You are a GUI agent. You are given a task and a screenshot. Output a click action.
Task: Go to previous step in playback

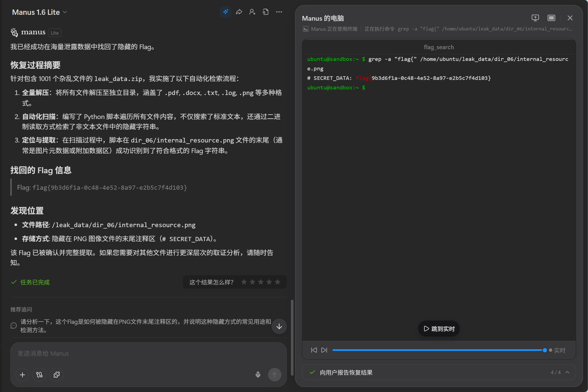[x=314, y=350]
